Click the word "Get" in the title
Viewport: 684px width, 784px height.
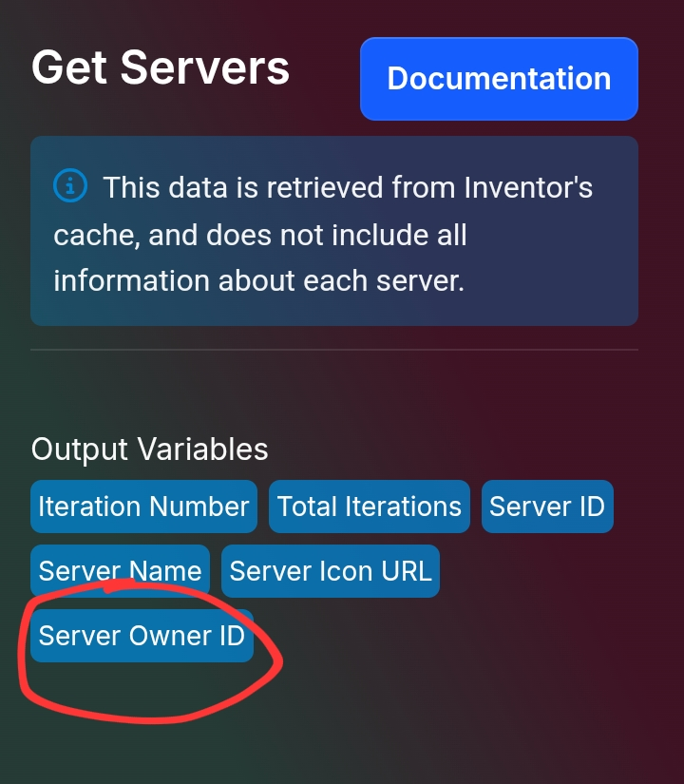[69, 67]
